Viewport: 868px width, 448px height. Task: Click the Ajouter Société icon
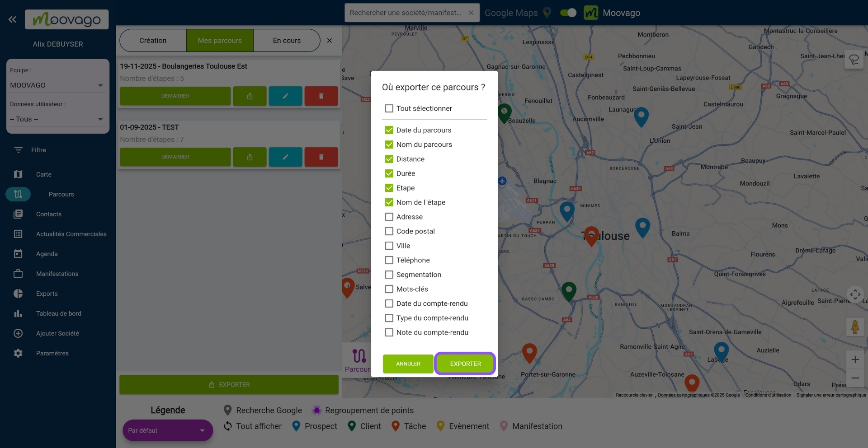click(18, 333)
